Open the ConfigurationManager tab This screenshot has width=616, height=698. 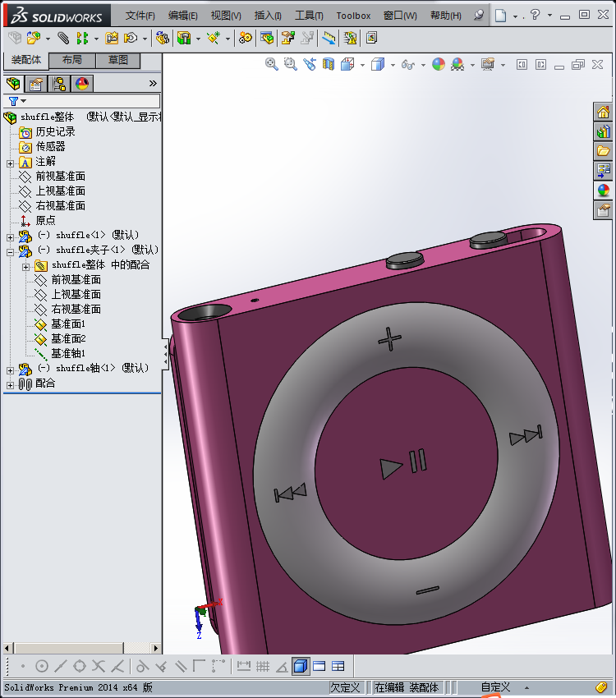pyautogui.click(x=59, y=83)
